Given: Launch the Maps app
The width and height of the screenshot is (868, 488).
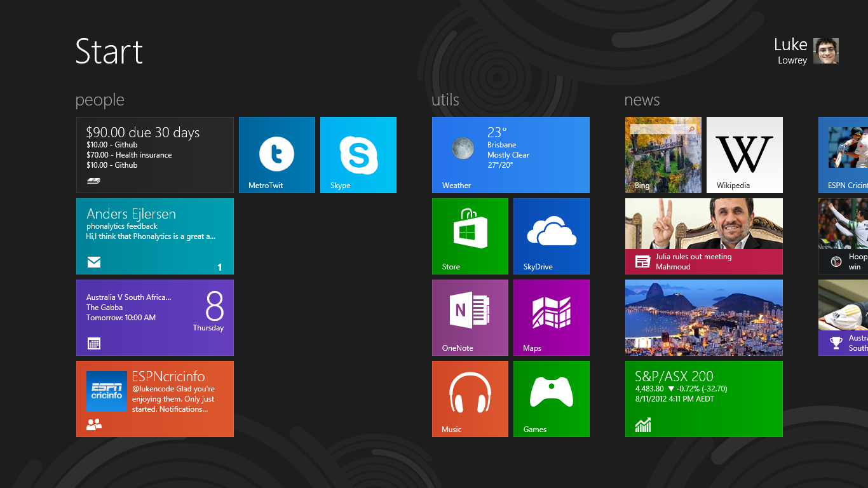Looking at the screenshot, I should pos(551,317).
